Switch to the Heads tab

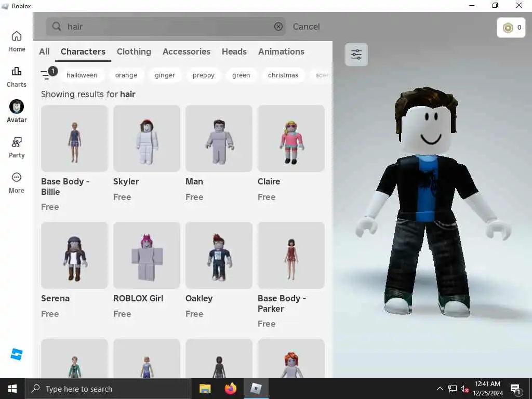(234, 51)
